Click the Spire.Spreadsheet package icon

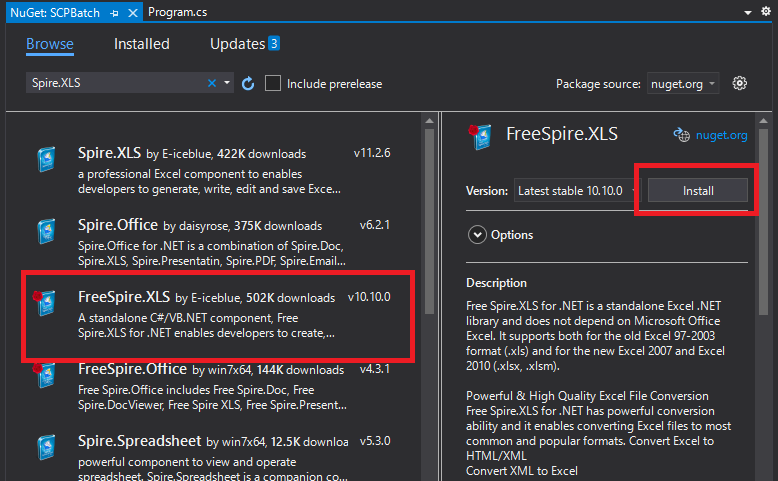pyautogui.click(x=47, y=447)
